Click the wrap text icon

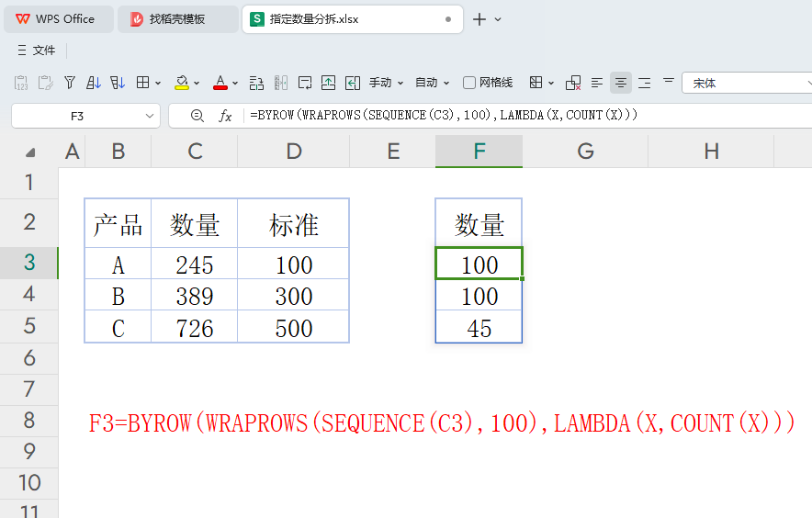coord(305,83)
